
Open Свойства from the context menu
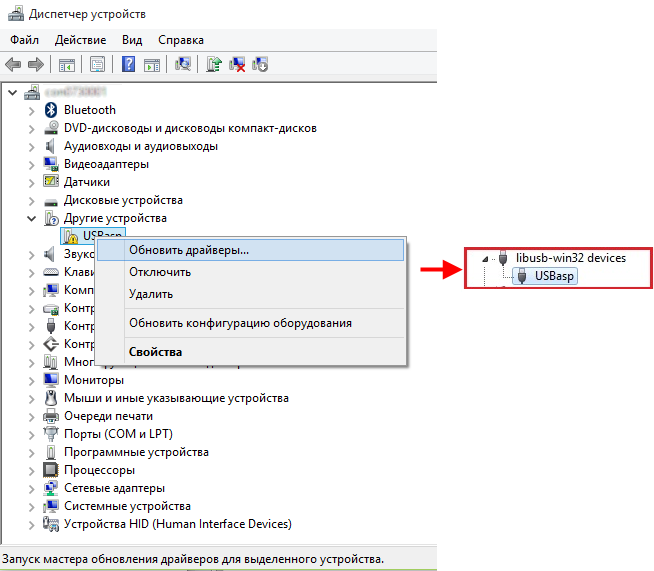click(250, 352)
